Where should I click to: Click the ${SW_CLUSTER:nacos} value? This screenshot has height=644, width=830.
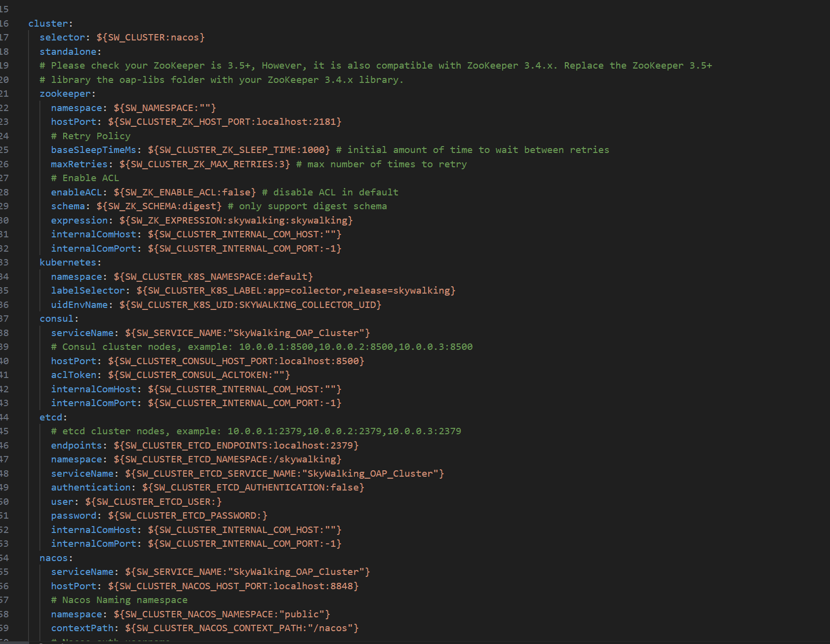point(151,38)
